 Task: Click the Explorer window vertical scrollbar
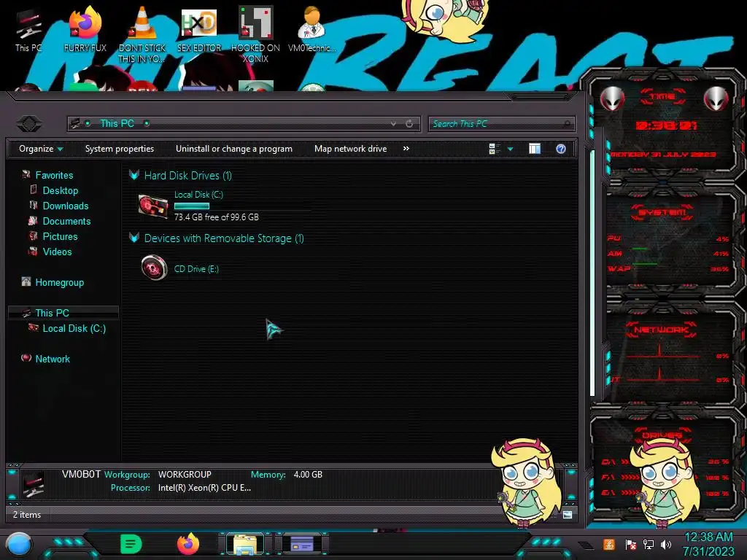click(592, 273)
